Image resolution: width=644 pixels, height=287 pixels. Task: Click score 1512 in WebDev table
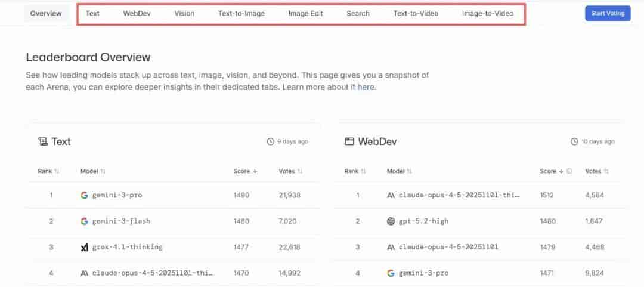coord(547,195)
